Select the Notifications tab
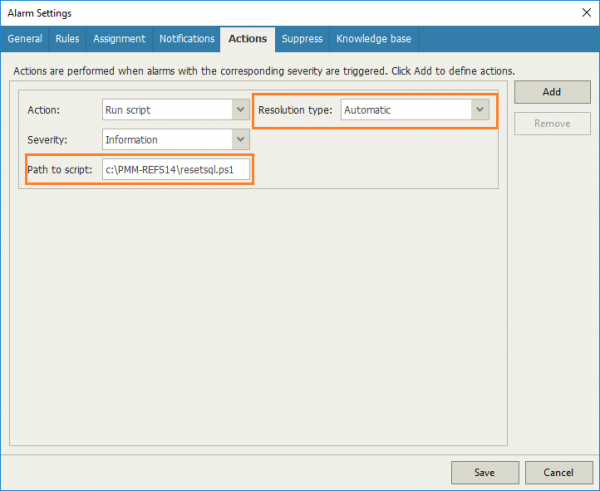This screenshot has height=491, width=600. pos(187,39)
